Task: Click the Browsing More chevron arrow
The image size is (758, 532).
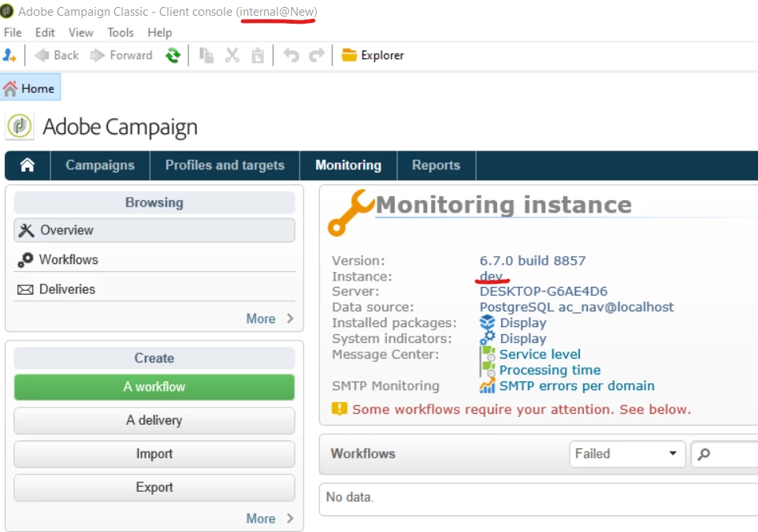Action: (290, 318)
